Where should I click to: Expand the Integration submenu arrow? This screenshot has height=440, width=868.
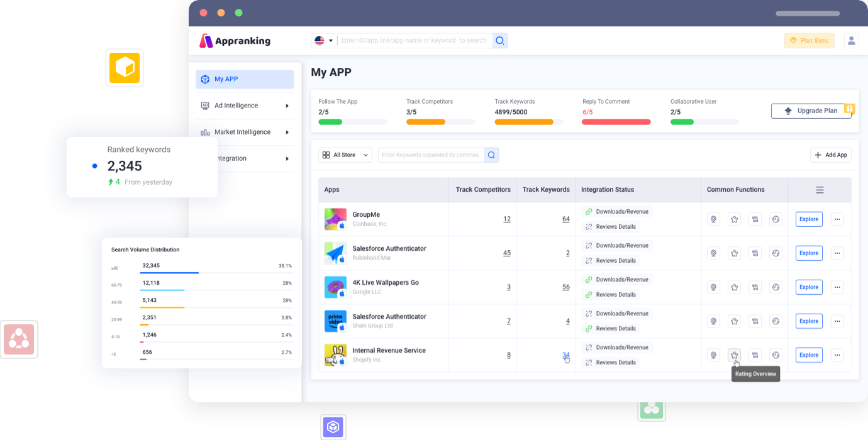tap(287, 158)
